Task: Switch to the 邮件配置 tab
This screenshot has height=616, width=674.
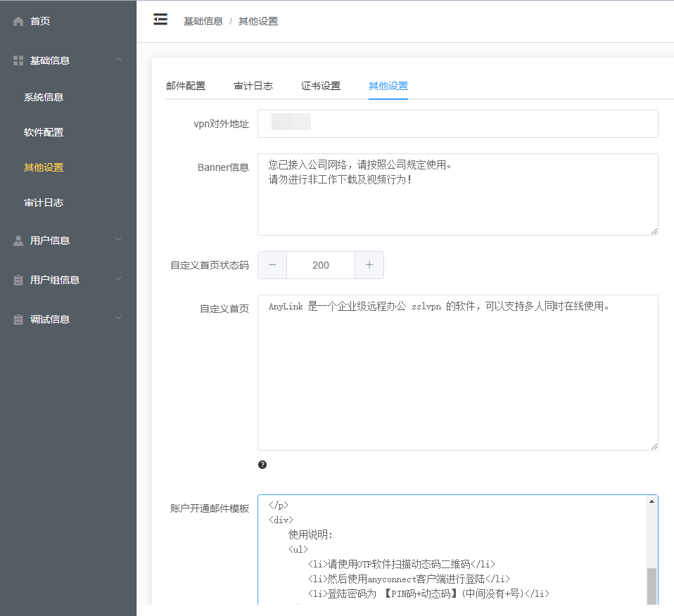Action: pos(186,86)
